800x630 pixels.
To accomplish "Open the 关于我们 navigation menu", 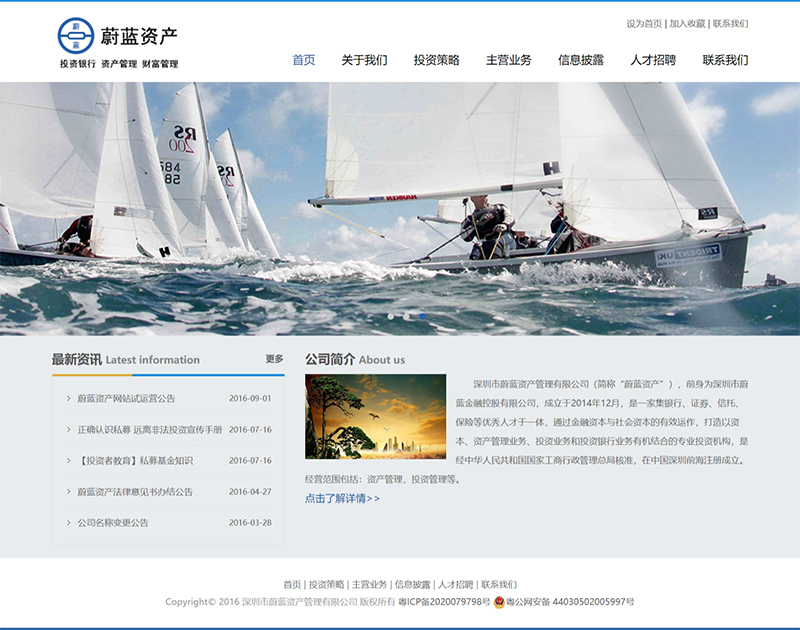I will (364, 60).
